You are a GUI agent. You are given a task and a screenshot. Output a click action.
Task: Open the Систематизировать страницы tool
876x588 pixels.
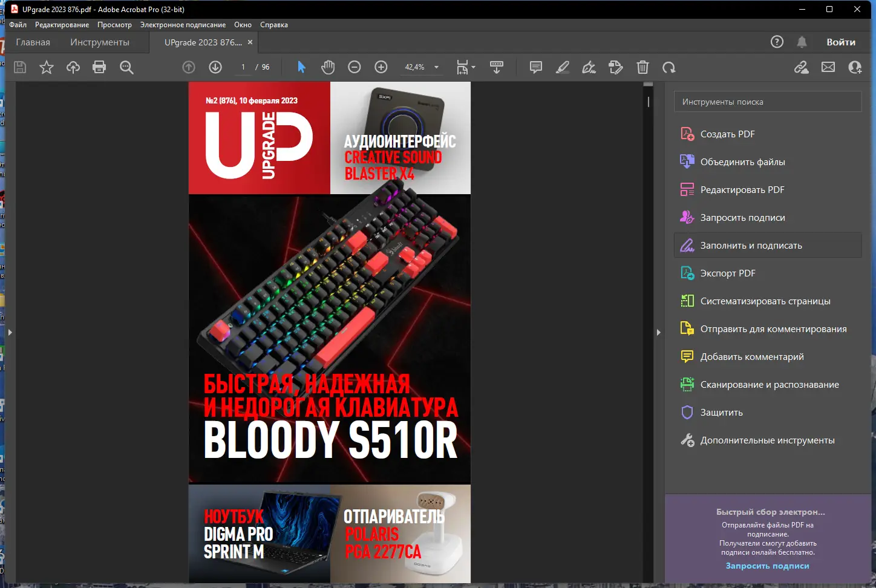coord(768,301)
